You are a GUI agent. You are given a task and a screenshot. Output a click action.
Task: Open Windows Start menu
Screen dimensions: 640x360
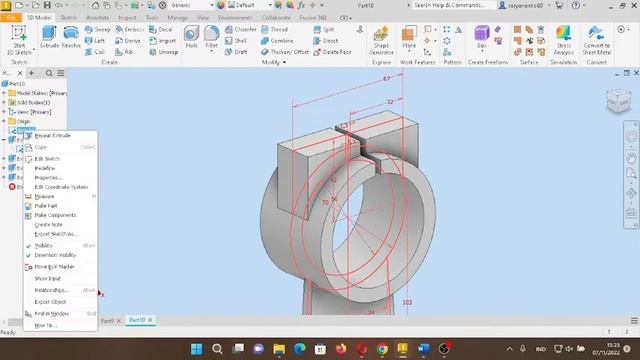(x=197, y=349)
